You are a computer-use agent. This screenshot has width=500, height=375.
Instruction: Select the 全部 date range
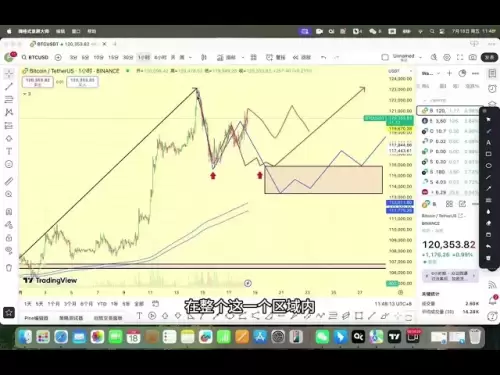[x=139, y=304]
